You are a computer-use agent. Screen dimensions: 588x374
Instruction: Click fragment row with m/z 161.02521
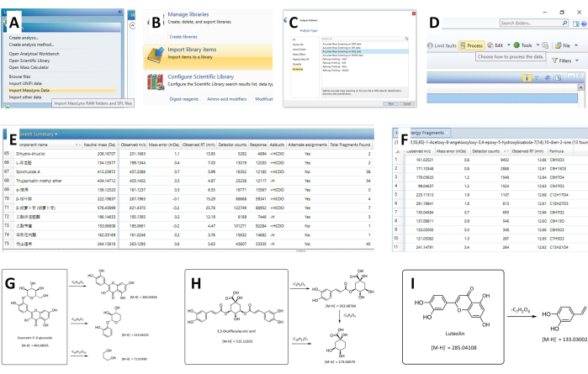pos(490,160)
